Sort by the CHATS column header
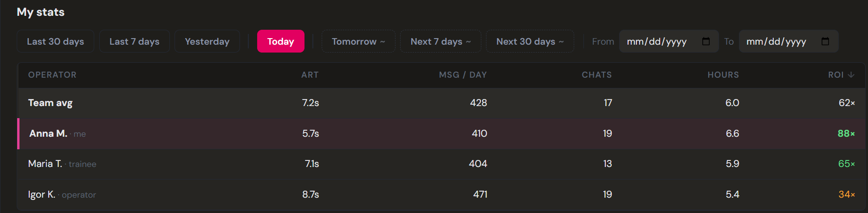The height and width of the screenshot is (213, 868). [597, 75]
